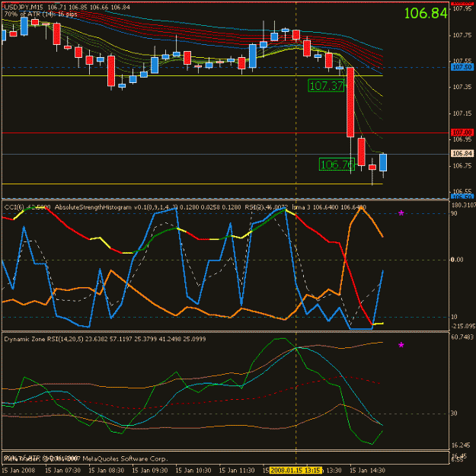Select the 106.76 green price label box
Image resolution: width=476 pixels, height=476 pixels.
coord(337,165)
